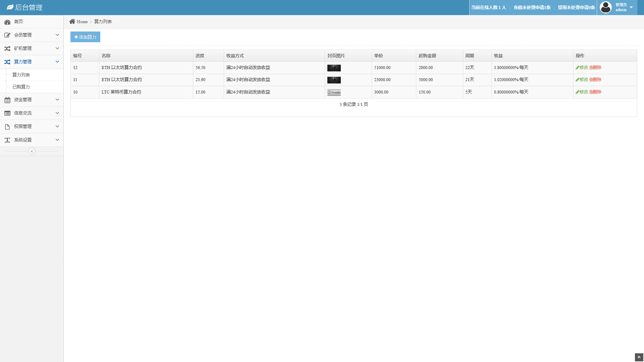Click the shuffle icon beside 算力管理
644x362 pixels.
[x=7, y=62]
